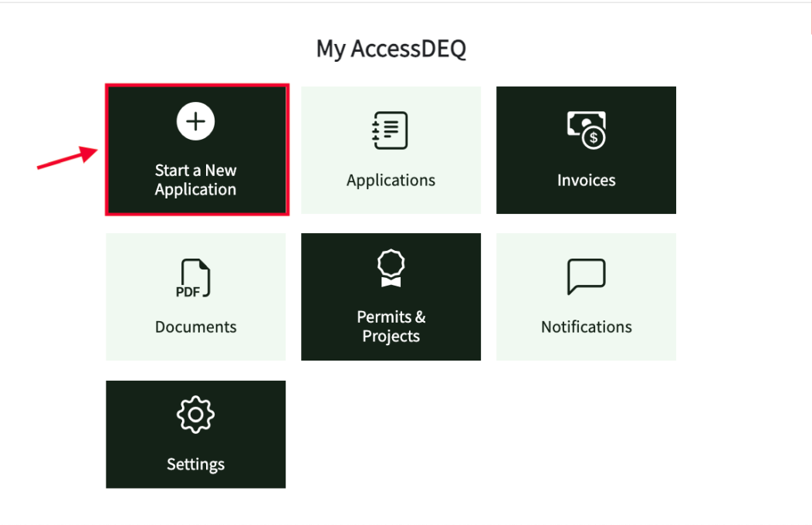Screen dimensions: 812x525
Task: Click the checklist icon on the Applications tile
Action: tap(391, 130)
